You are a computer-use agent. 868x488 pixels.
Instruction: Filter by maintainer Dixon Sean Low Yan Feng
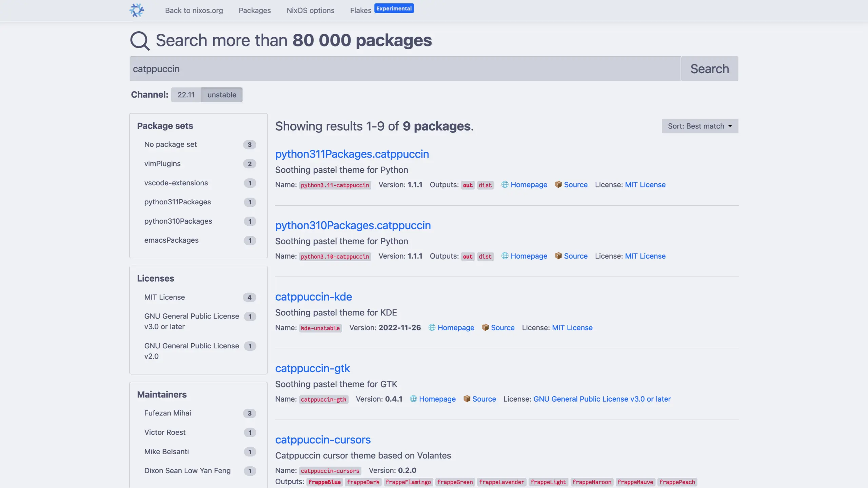[x=200, y=471]
